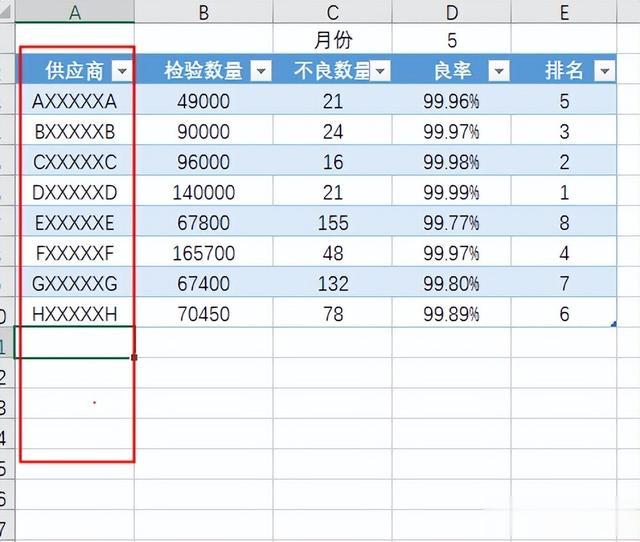Select yield cell 99.99%
640x542 pixels.
click(451, 191)
